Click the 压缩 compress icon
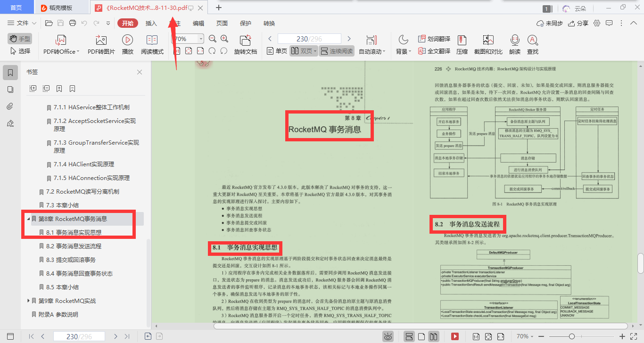 click(462, 40)
